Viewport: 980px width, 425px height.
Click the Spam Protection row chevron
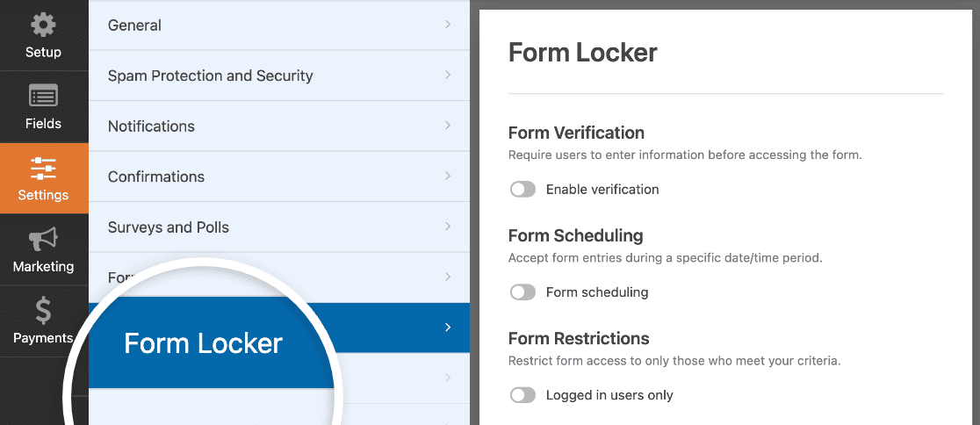point(448,76)
